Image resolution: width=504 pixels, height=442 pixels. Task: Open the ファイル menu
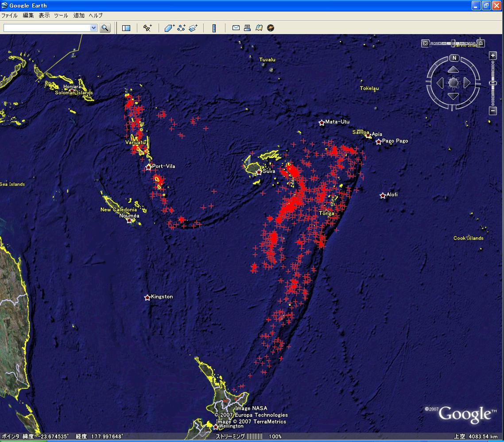click(x=9, y=16)
